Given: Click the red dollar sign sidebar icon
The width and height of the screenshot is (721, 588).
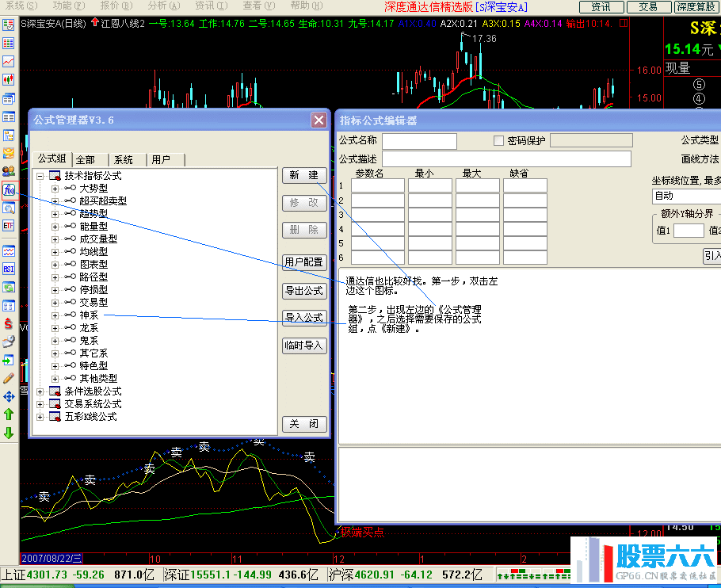Looking at the screenshot, I should coord(9,323).
